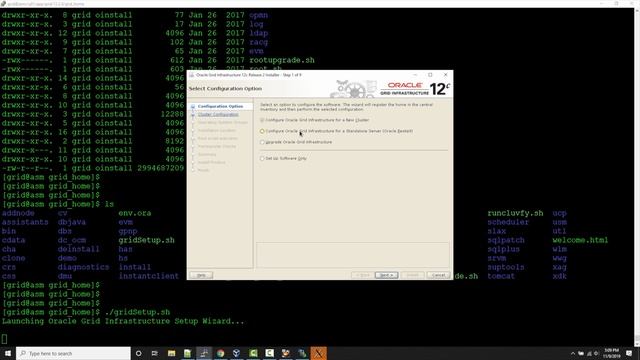640x360 pixels.
Task: Click welcome.html in terminal listing
Action: [x=580, y=240]
